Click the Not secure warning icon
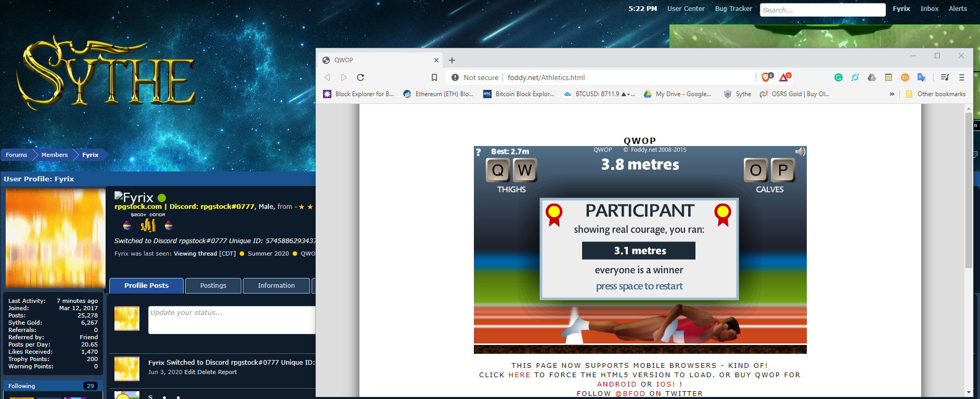The width and height of the screenshot is (980, 399). click(x=455, y=77)
